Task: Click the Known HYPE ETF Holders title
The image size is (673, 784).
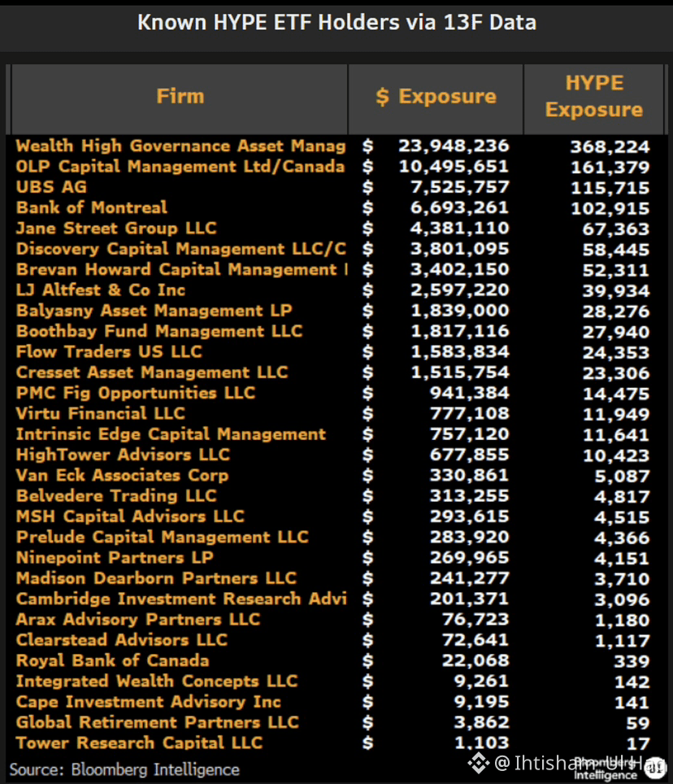Action: point(336,23)
